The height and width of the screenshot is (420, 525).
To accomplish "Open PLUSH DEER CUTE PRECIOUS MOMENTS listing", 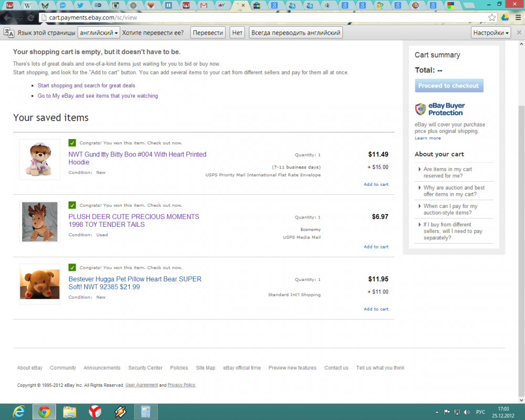I will point(134,220).
